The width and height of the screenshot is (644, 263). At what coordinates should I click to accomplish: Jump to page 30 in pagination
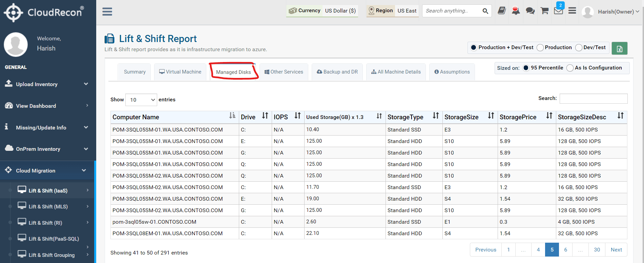coord(597,250)
